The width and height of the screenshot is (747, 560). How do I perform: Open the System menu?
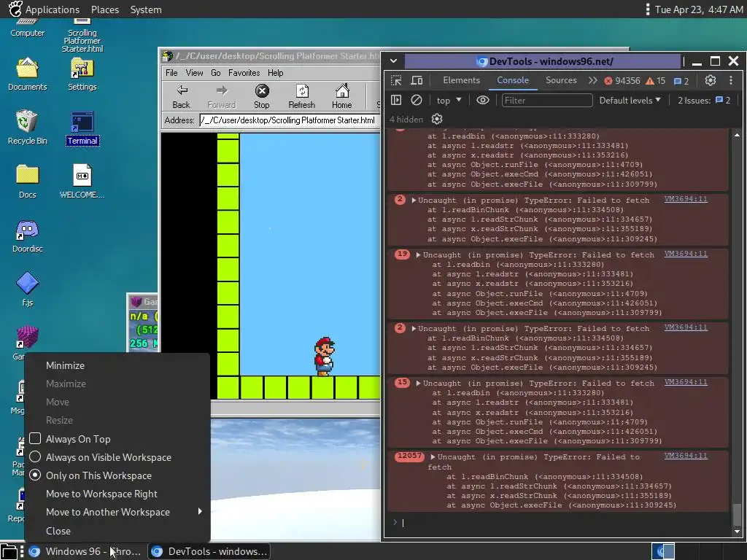[x=146, y=9]
